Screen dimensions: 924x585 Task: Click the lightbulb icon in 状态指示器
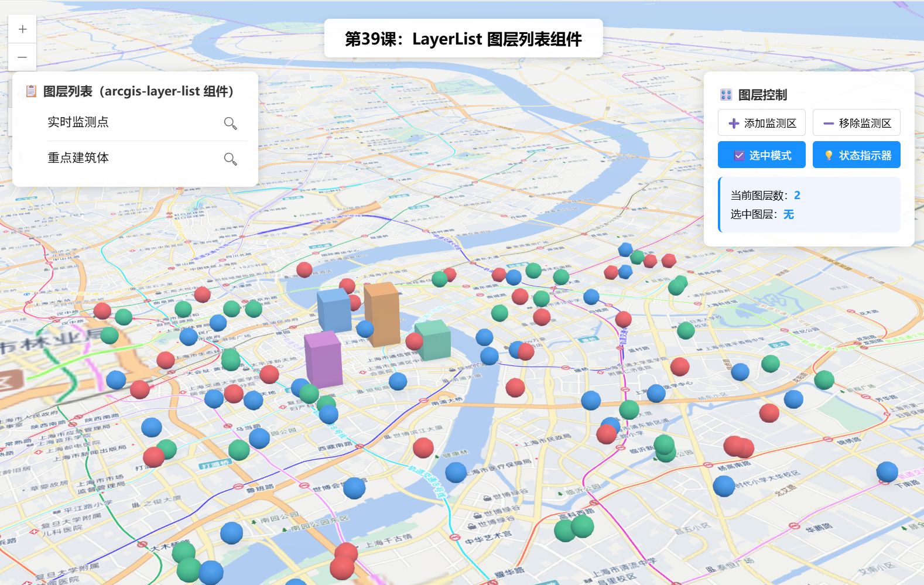pos(829,155)
